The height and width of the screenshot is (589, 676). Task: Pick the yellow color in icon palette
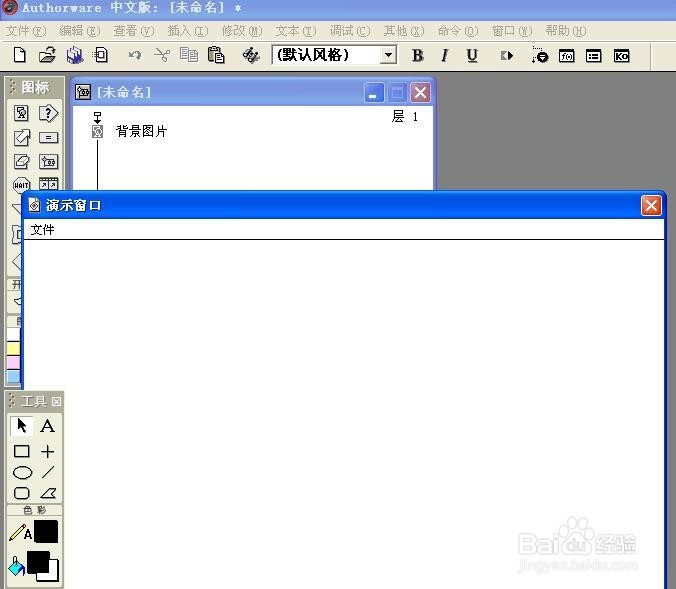(13, 348)
